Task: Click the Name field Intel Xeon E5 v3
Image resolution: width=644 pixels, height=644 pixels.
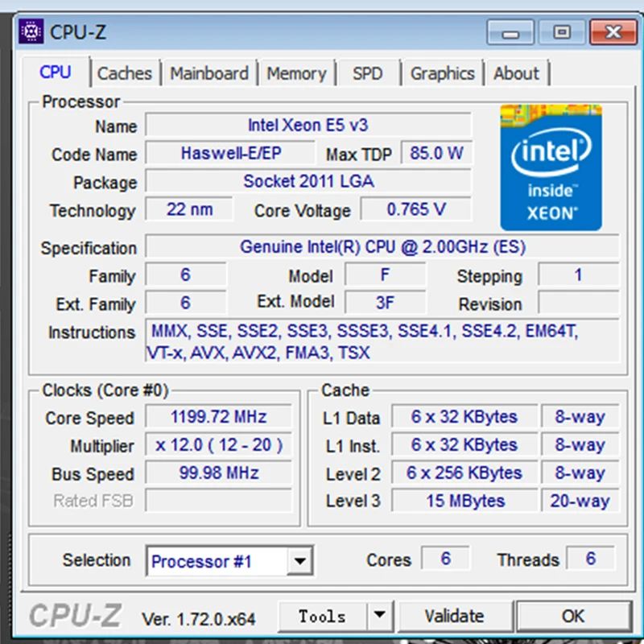Action: 308,125
